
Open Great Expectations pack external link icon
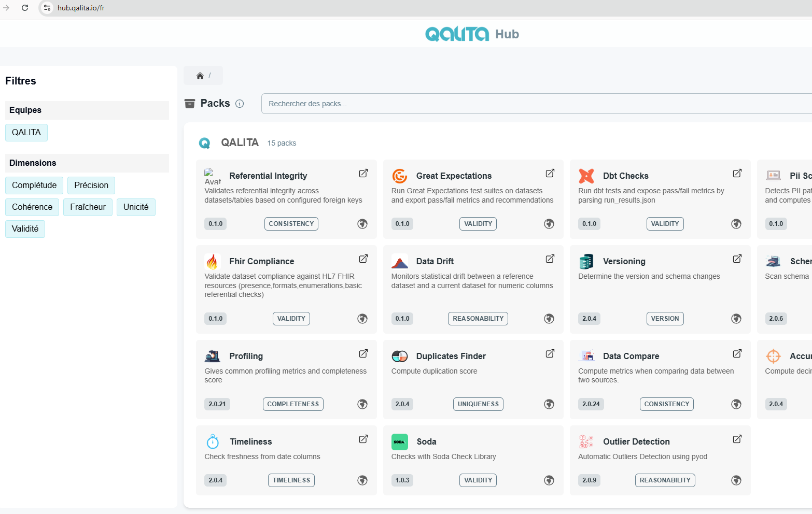pyautogui.click(x=550, y=173)
